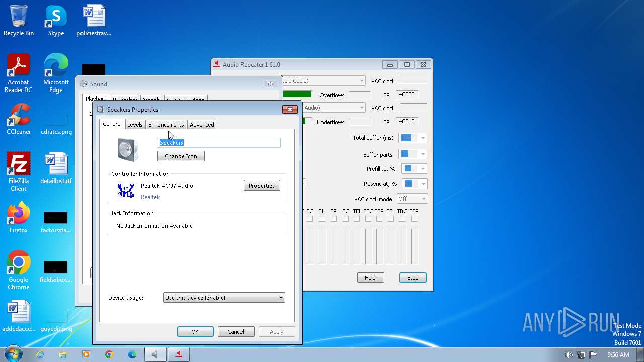Cancel the Speakers Properties dialog
Screen dimensions: 644x362
236,332
